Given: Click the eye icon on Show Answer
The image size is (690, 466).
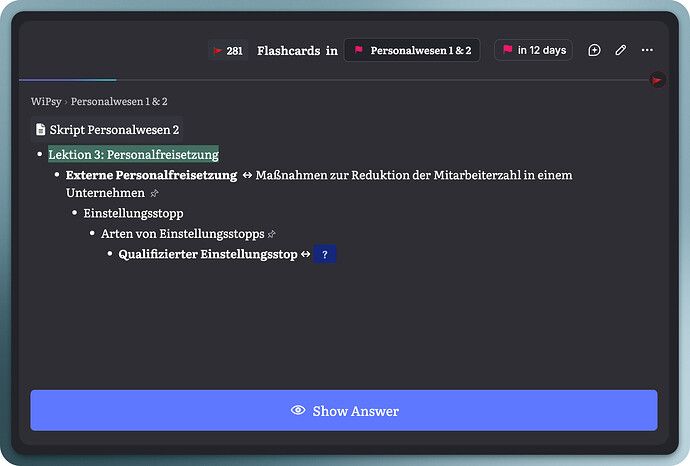Looking at the screenshot, I should click(x=297, y=411).
